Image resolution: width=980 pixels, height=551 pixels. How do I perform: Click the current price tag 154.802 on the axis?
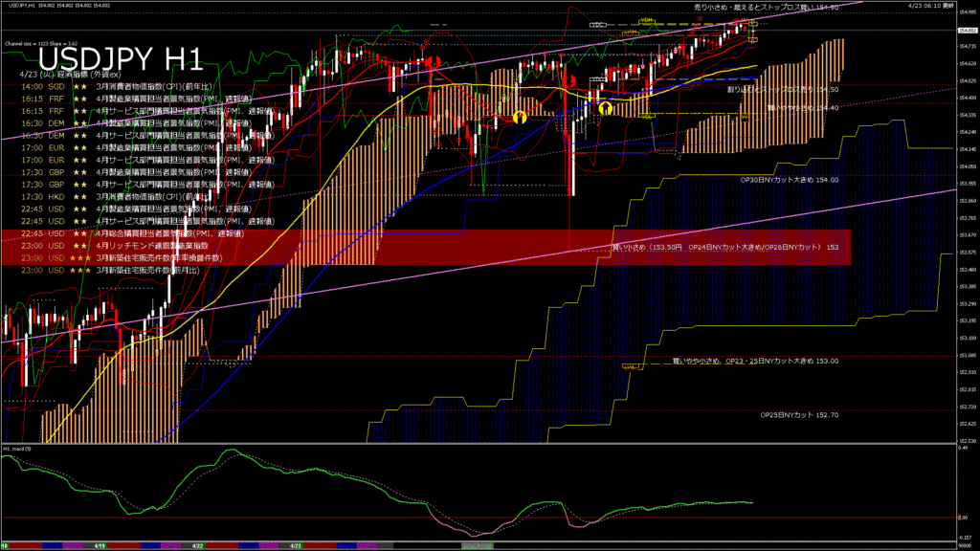pos(966,32)
